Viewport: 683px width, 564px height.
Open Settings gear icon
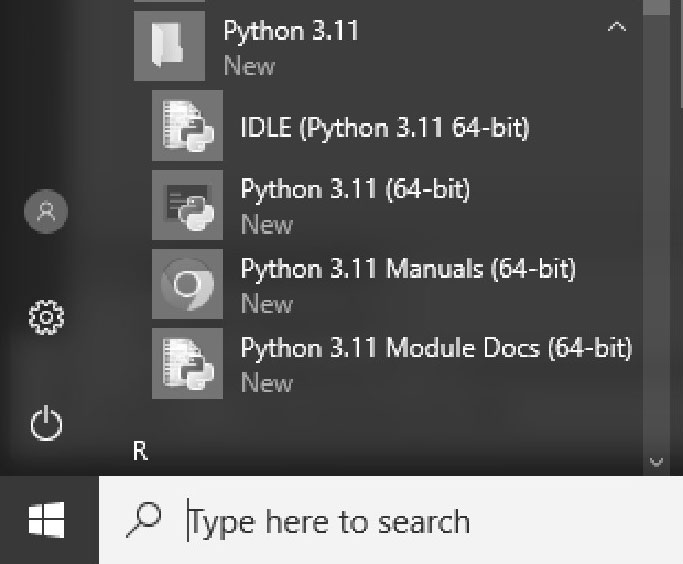(46, 317)
